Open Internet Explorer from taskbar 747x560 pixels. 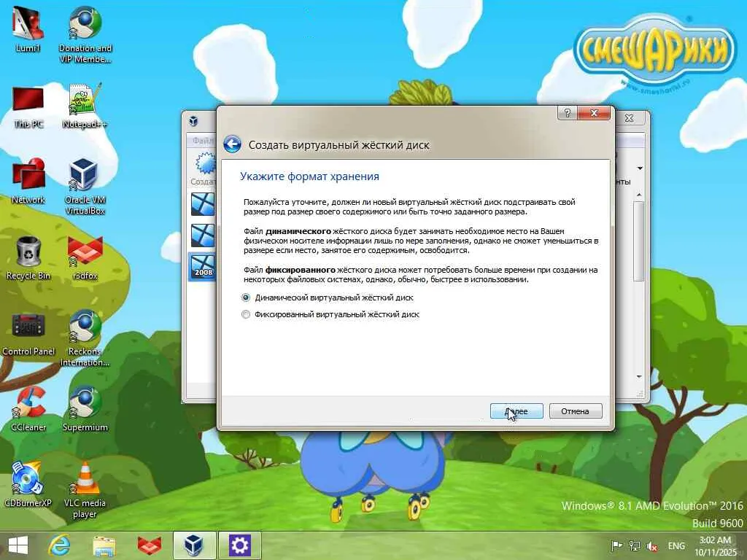click(x=60, y=545)
